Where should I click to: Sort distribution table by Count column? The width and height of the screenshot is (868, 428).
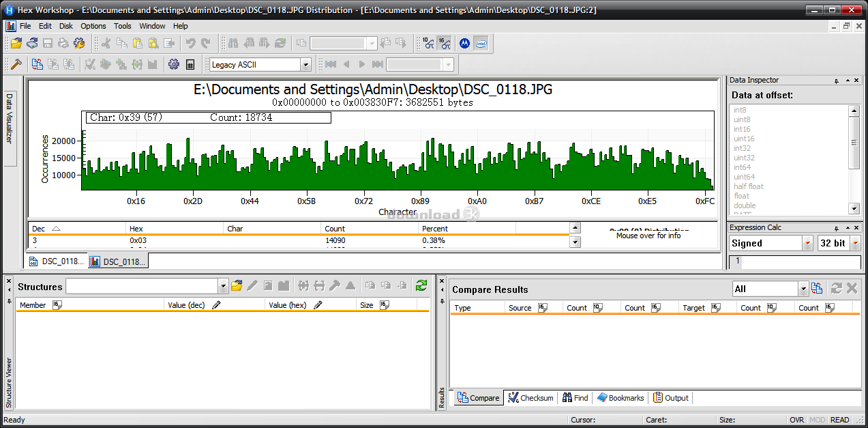click(x=370, y=229)
